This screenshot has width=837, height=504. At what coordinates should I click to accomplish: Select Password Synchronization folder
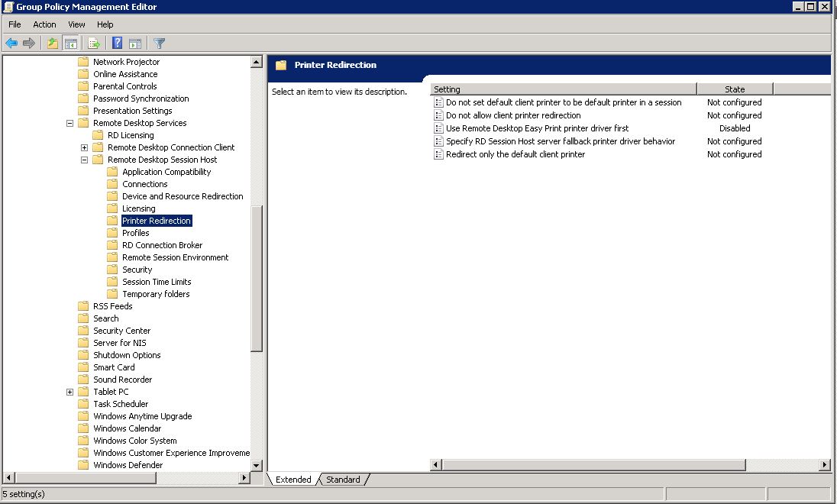pos(141,99)
